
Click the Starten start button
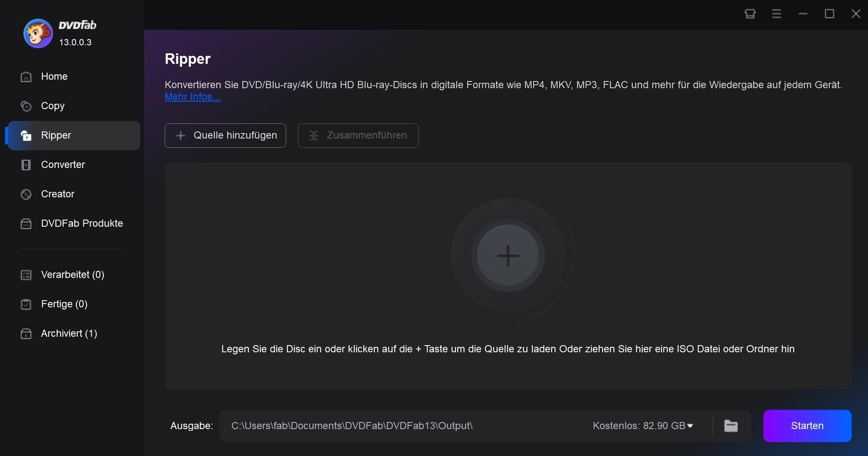click(808, 426)
